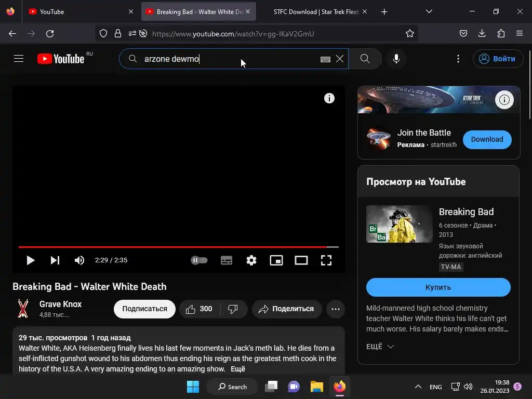Open the Join the Battle ad title
This screenshot has height=399, width=532.
[424, 132]
